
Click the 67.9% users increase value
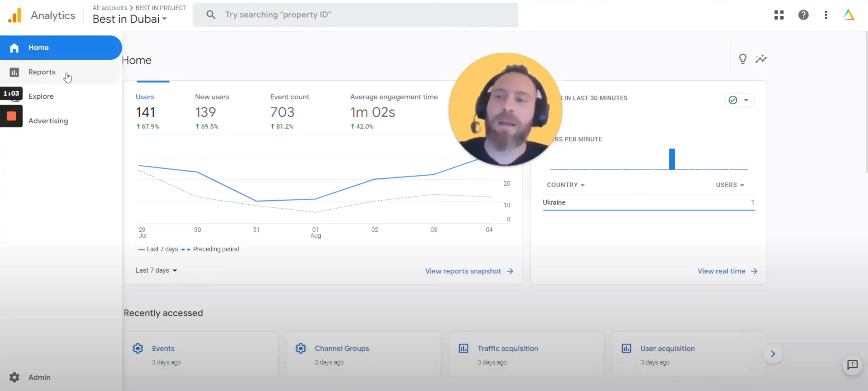coord(147,126)
